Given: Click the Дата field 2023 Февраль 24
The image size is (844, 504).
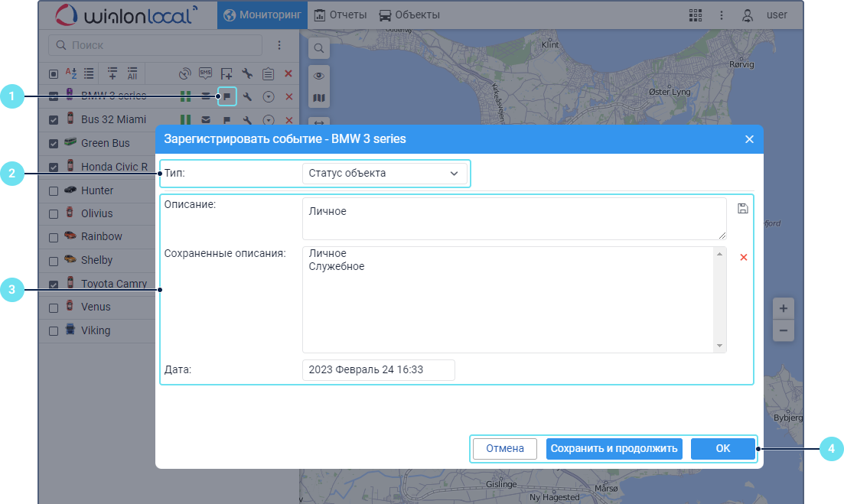Looking at the screenshot, I should click(x=379, y=370).
